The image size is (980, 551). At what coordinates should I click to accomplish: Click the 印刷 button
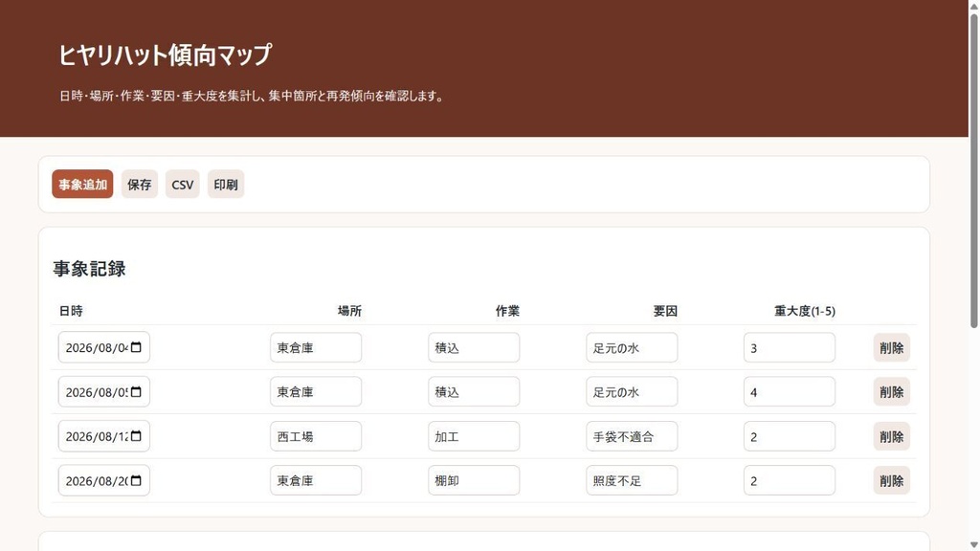coord(226,185)
